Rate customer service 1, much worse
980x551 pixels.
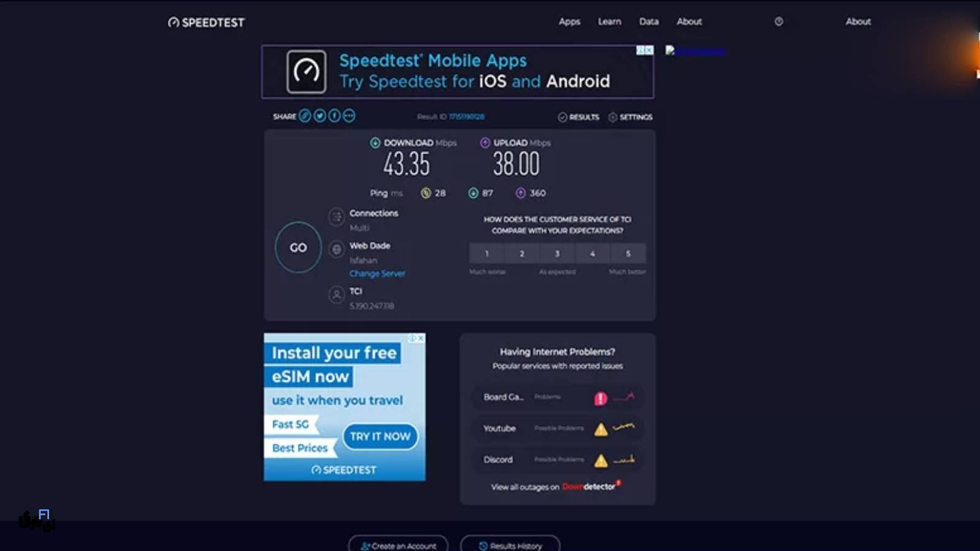[487, 253]
